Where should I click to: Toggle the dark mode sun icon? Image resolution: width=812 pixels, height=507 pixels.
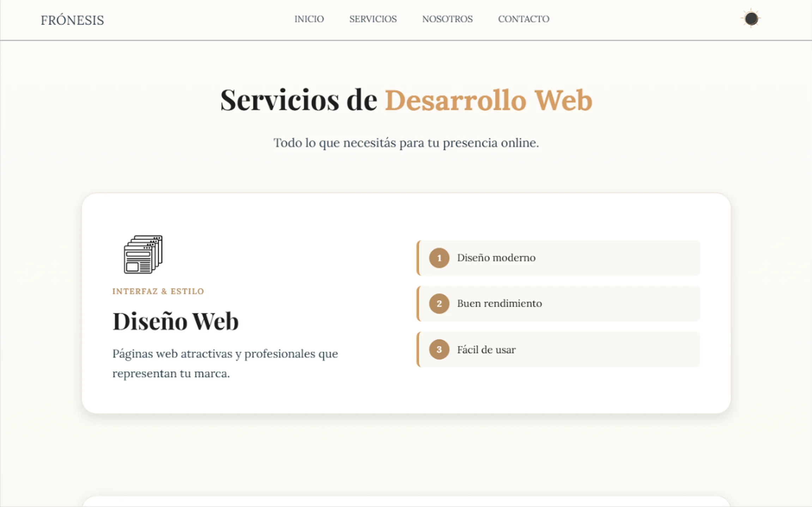pyautogui.click(x=751, y=19)
